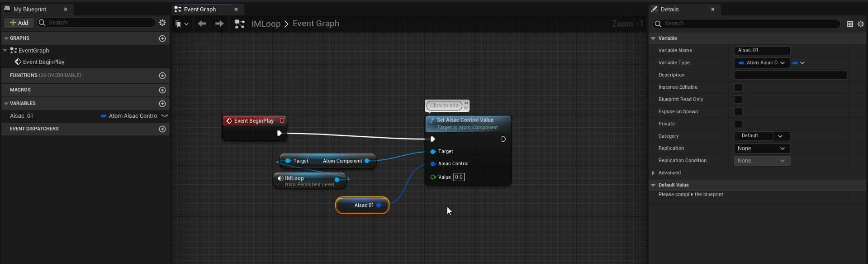Navigate forward in graph history
This screenshot has width=868, height=264.
tap(219, 24)
